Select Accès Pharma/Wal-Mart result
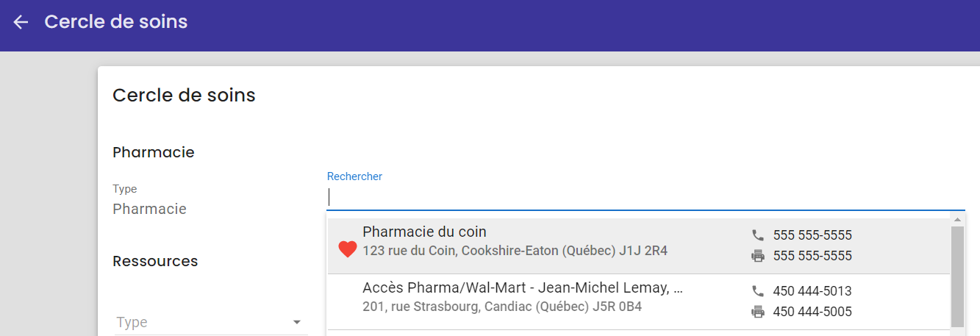This screenshot has height=336, width=980. point(638,301)
